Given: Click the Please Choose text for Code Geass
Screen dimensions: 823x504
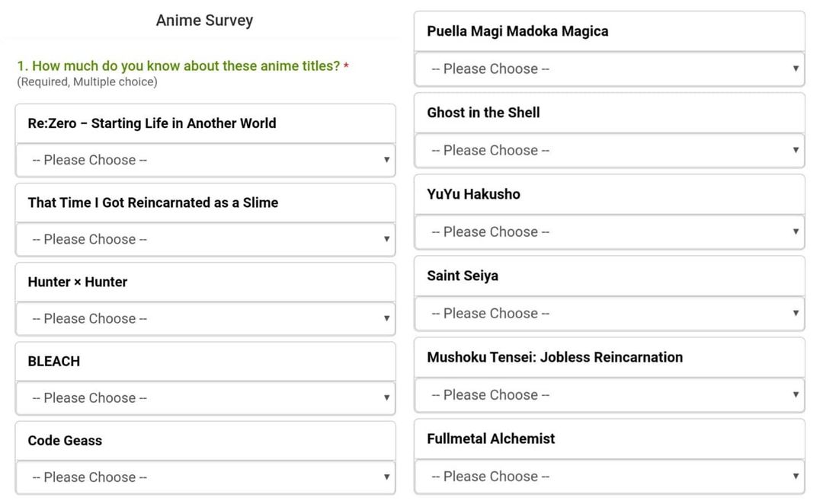Looking at the screenshot, I should pyautogui.click(x=88, y=477).
